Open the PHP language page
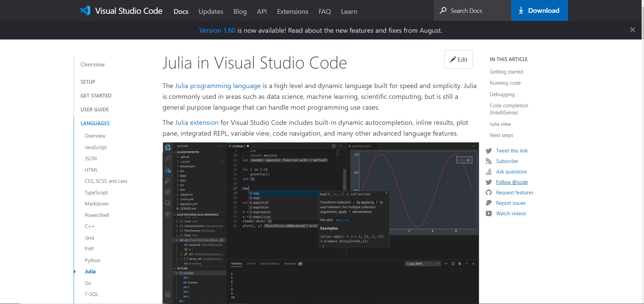This screenshot has width=644, height=304. pos(89,249)
